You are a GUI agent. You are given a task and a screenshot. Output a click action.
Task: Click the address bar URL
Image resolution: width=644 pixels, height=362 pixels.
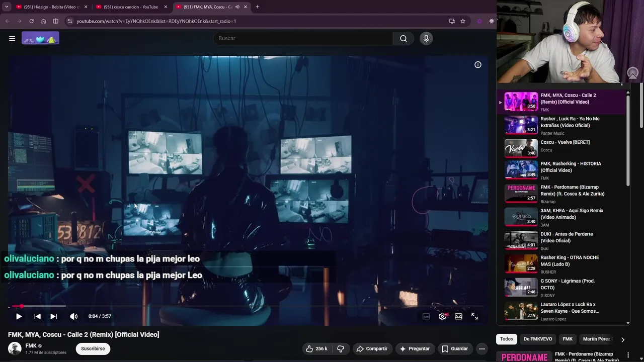(156, 21)
